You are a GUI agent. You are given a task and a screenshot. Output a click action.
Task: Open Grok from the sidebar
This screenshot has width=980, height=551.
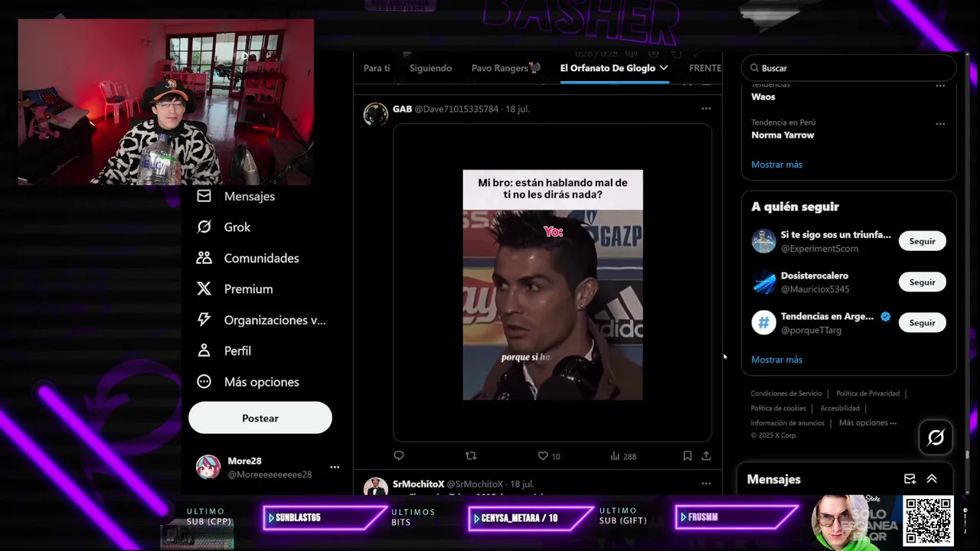click(224, 227)
